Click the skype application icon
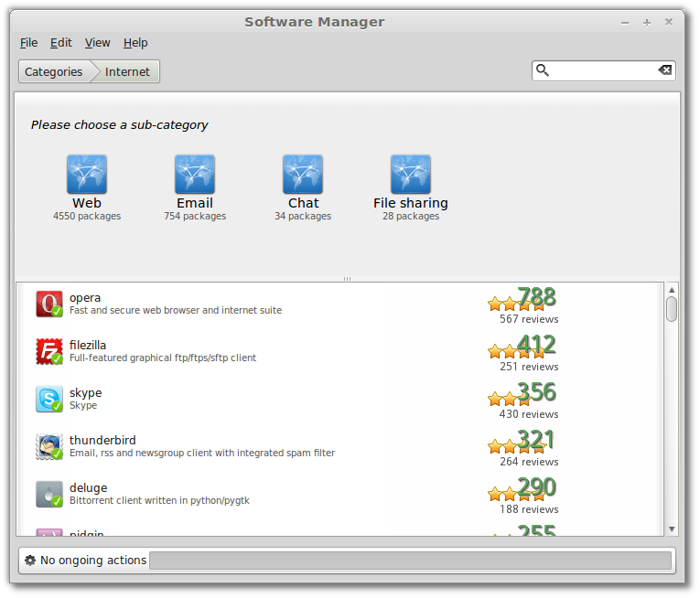 point(49,399)
